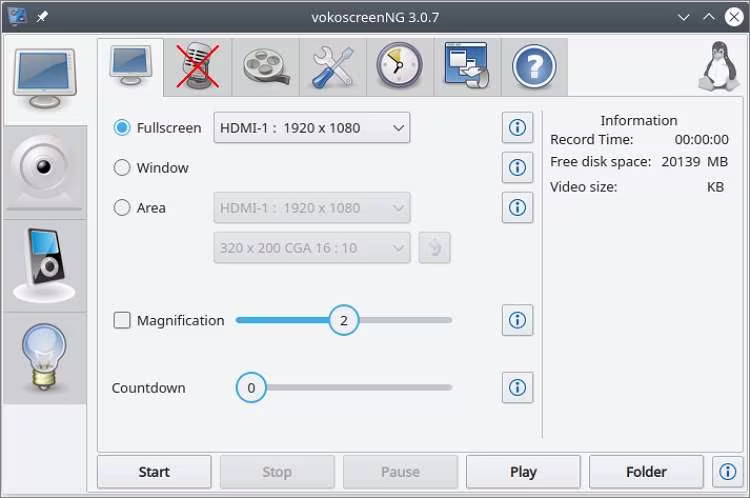
Task: Click the Magnification slider handle showing 2
Action: [344, 320]
